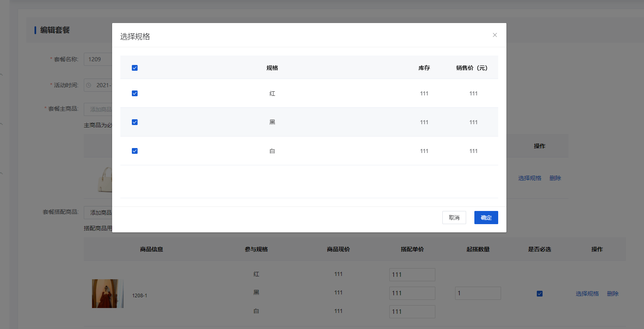Click the 销售价（元） column header
Viewport: 644px width, 329px height.
[472, 68]
